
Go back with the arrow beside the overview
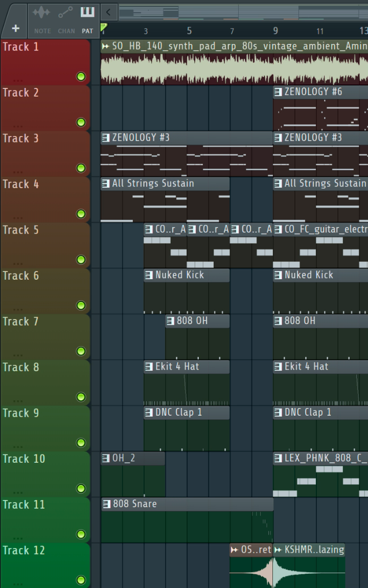(x=108, y=12)
